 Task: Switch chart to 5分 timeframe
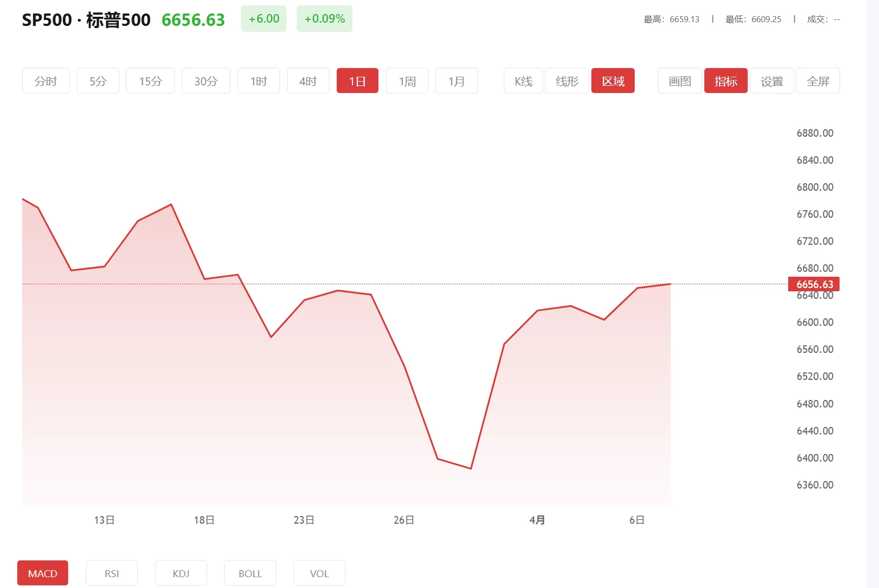click(98, 80)
